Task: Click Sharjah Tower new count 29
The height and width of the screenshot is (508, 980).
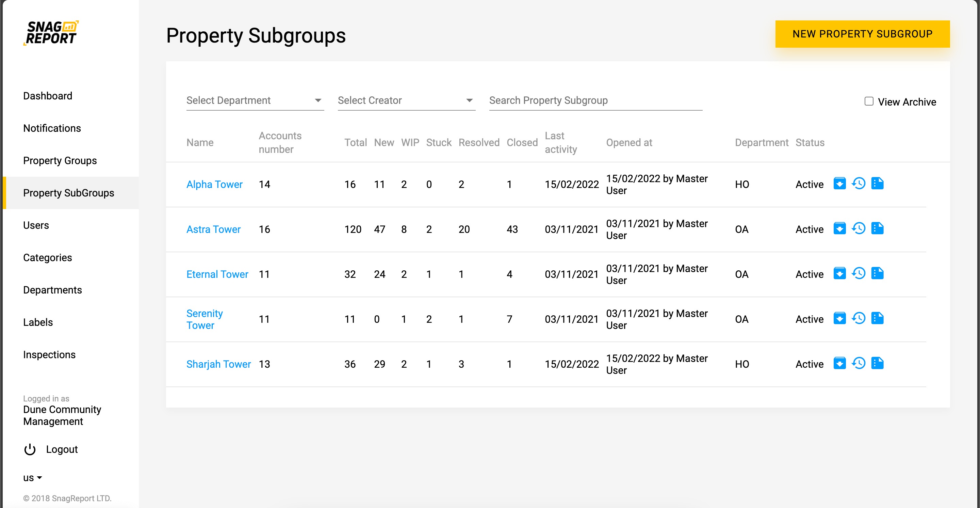Action: click(x=379, y=364)
